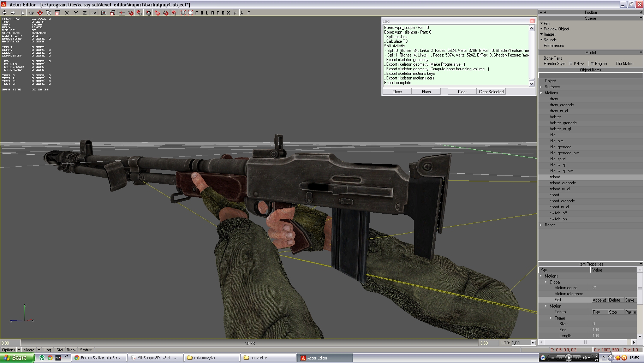Viewport: 644px width, 363px height.
Task: Select the reload_grenade motion
Action: [563, 183]
